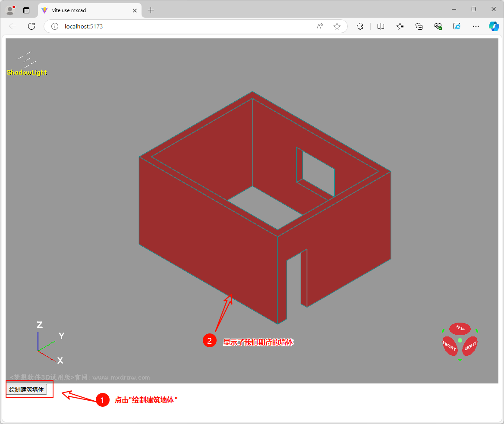The width and height of the screenshot is (504, 424).
Task: Open a new tab with plus button
Action: 151,10
